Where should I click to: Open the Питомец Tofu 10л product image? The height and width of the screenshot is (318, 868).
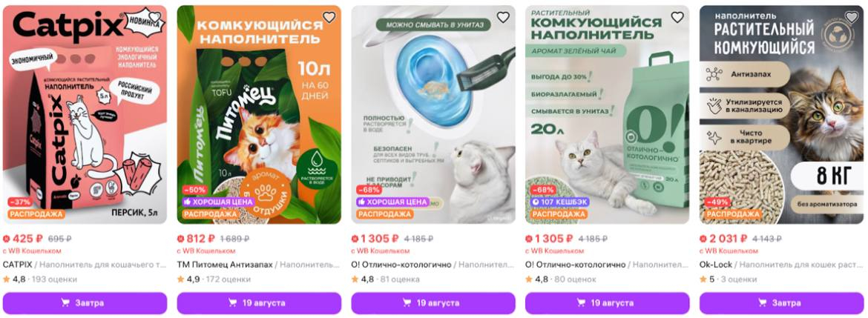258,115
